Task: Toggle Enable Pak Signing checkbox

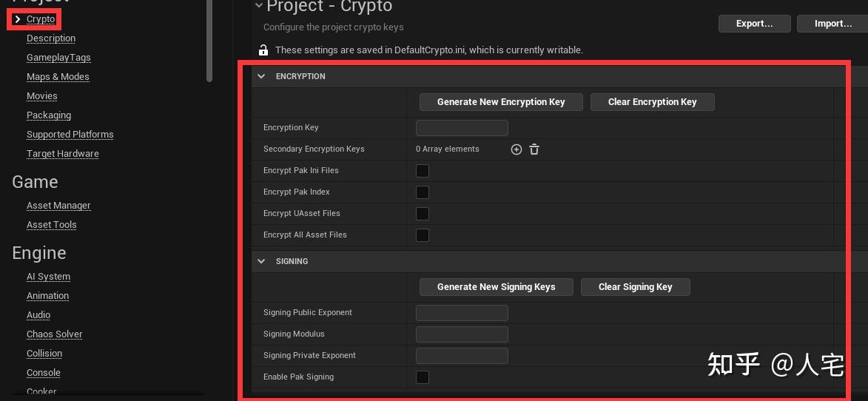Action: (x=423, y=377)
